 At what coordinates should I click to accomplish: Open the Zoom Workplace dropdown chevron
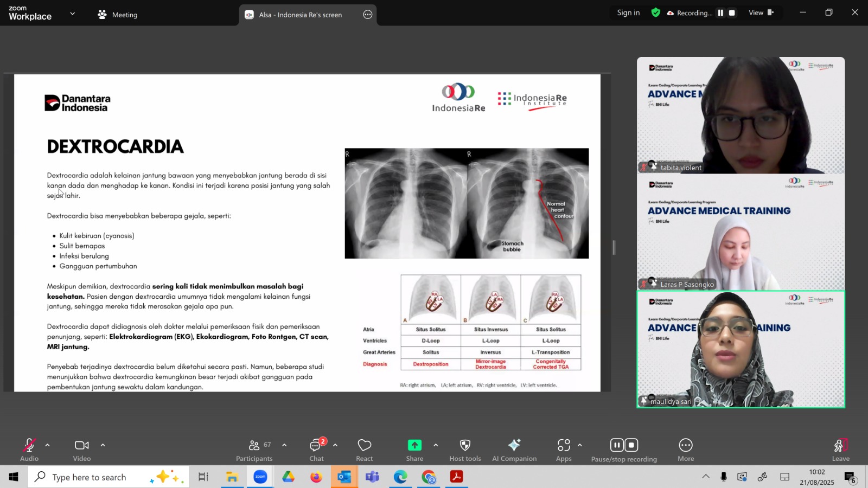[73, 14]
